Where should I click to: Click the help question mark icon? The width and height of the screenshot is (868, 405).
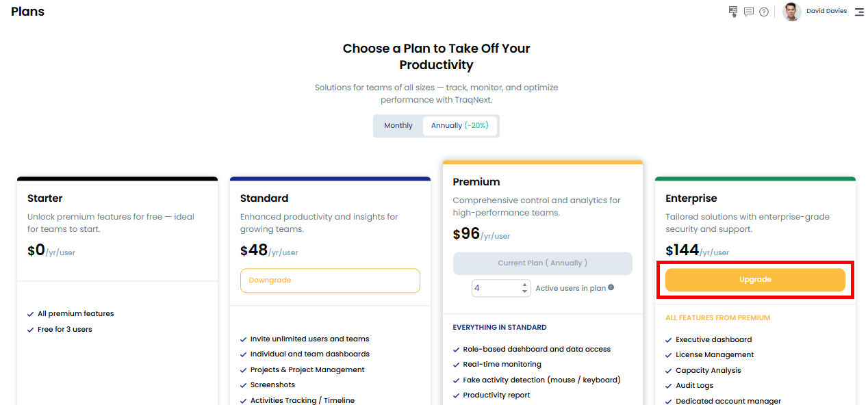coord(764,12)
